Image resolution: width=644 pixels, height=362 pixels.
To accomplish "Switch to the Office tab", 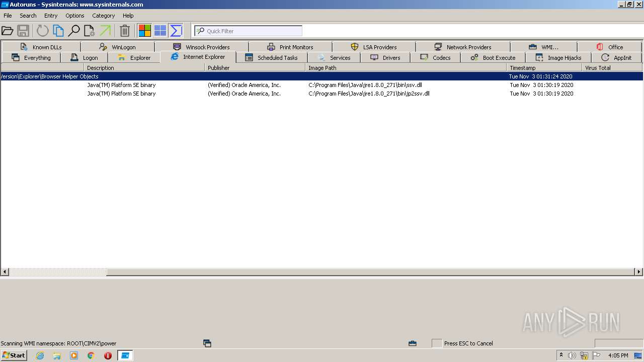I will click(610, 47).
